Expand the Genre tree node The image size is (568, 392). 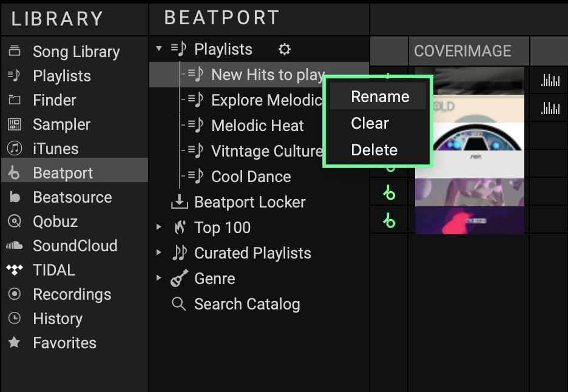[x=159, y=279]
